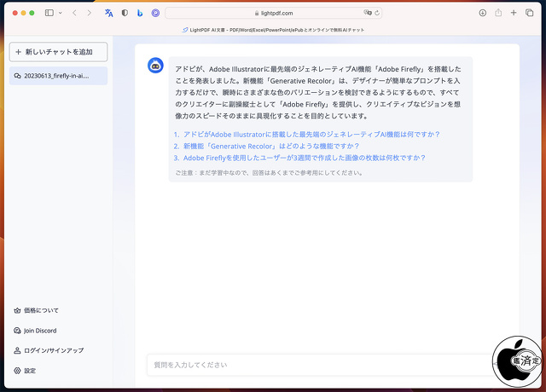Open a new tab with plus
Screen dimensions: 546x392
[514, 13]
